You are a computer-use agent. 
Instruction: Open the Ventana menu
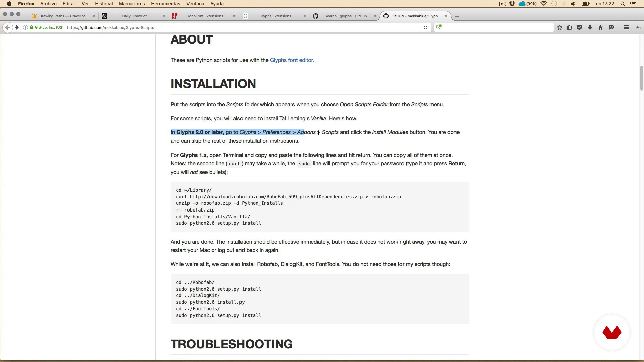point(195,4)
